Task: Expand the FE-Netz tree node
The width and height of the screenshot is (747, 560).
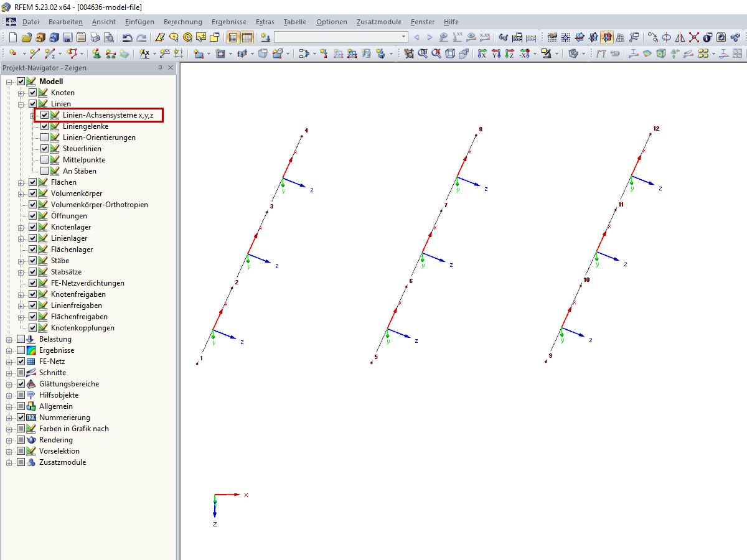Action: tap(9, 362)
